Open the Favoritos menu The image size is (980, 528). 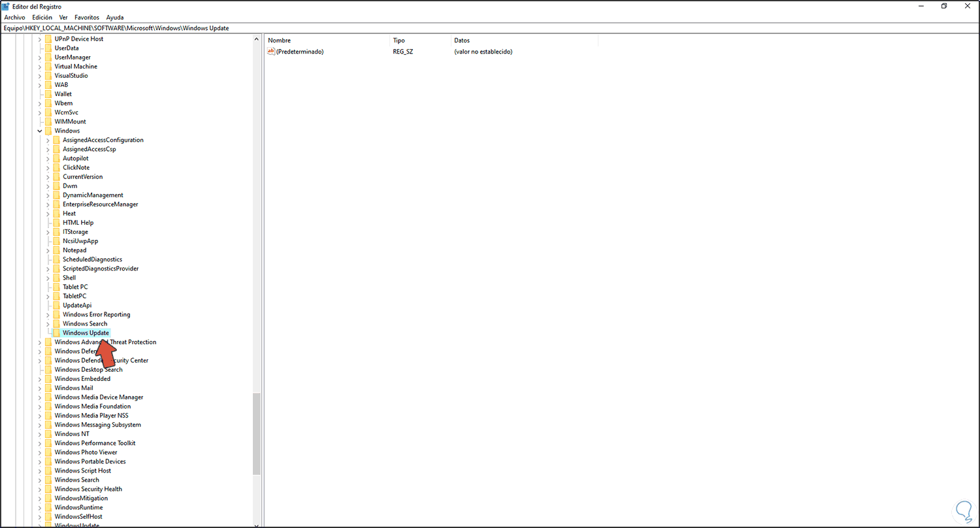click(x=87, y=17)
